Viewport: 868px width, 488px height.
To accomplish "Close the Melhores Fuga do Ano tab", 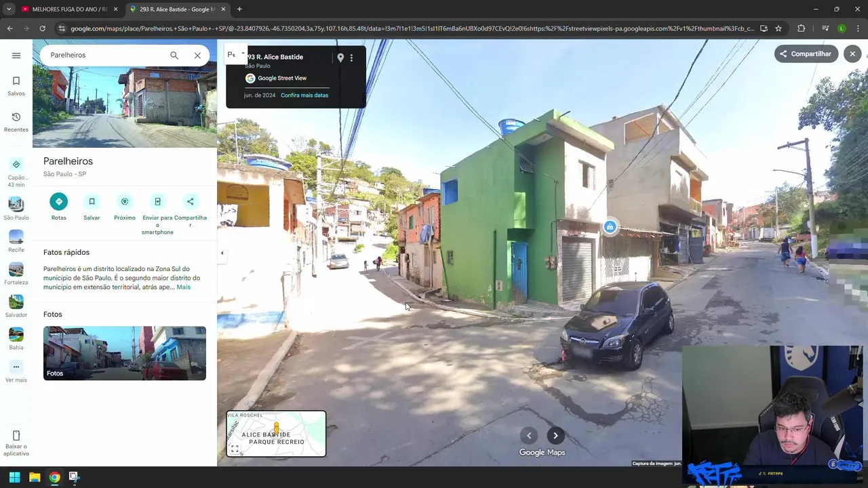I will pos(115,9).
